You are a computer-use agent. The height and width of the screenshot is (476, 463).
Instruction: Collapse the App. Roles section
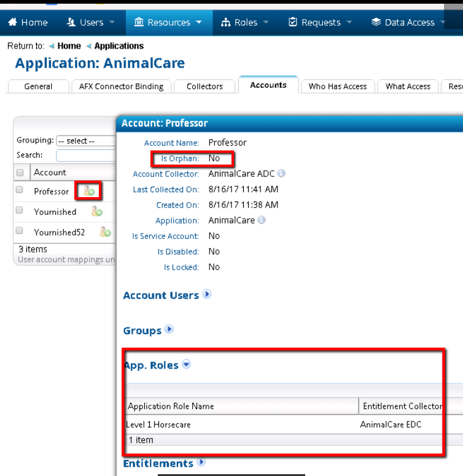click(x=186, y=364)
